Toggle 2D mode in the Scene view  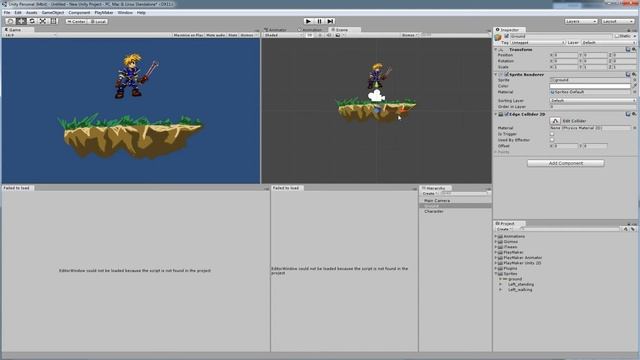click(310, 36)
